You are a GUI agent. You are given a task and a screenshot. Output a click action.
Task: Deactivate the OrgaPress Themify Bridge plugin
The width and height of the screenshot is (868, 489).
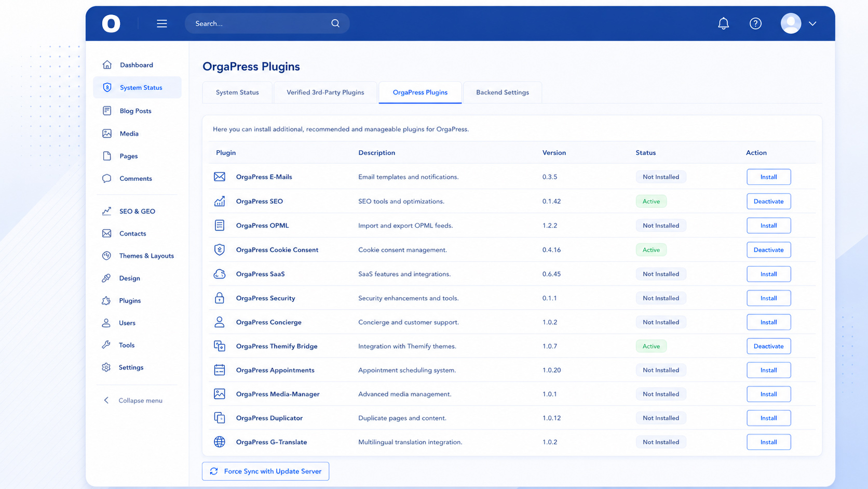[768, 346]
